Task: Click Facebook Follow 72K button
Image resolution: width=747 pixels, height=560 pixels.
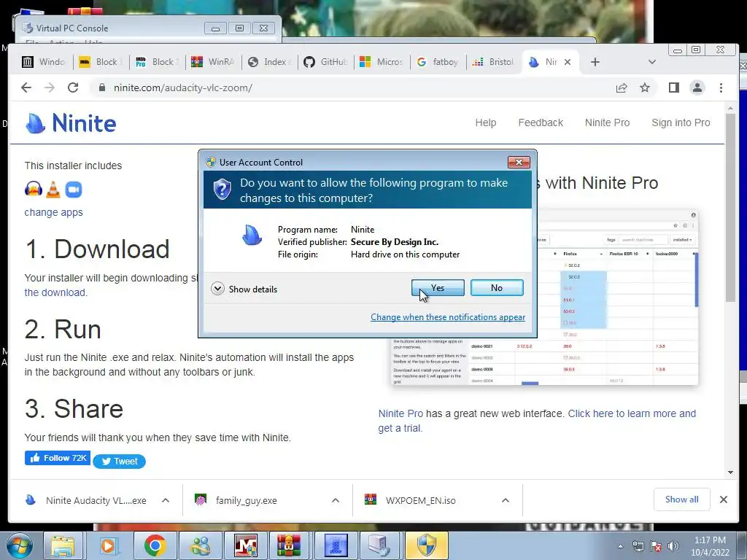Action: [x=58, y=458]
